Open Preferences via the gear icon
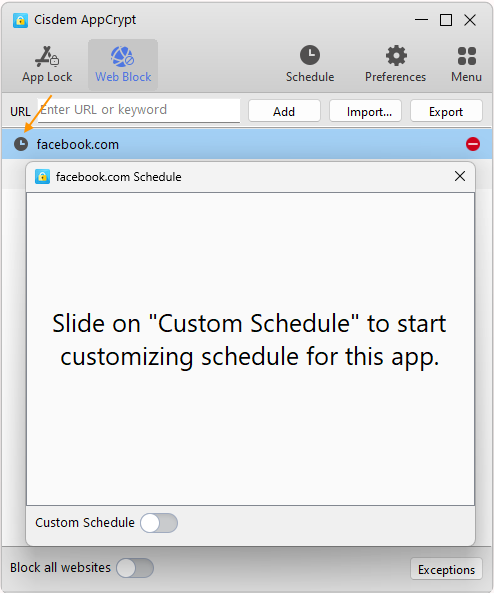This screenshot has width=494, height=593. pyautogui.click(x=396, y=56)
